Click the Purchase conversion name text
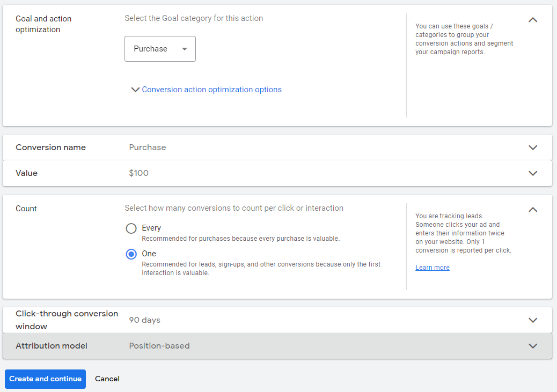This screenshot has height=392, width=557. pos(146,147)
